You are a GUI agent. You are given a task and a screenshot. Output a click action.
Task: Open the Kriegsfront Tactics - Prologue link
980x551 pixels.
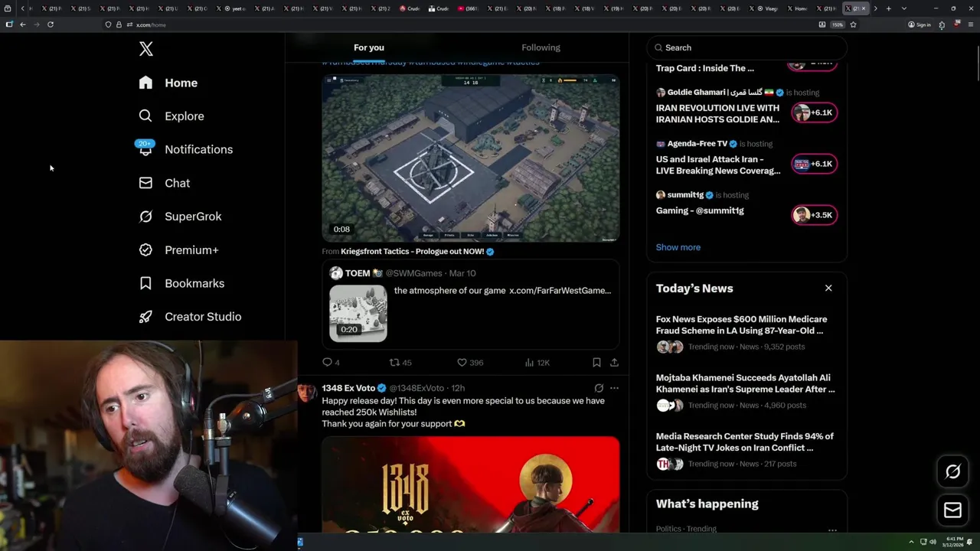click(412, 252)
